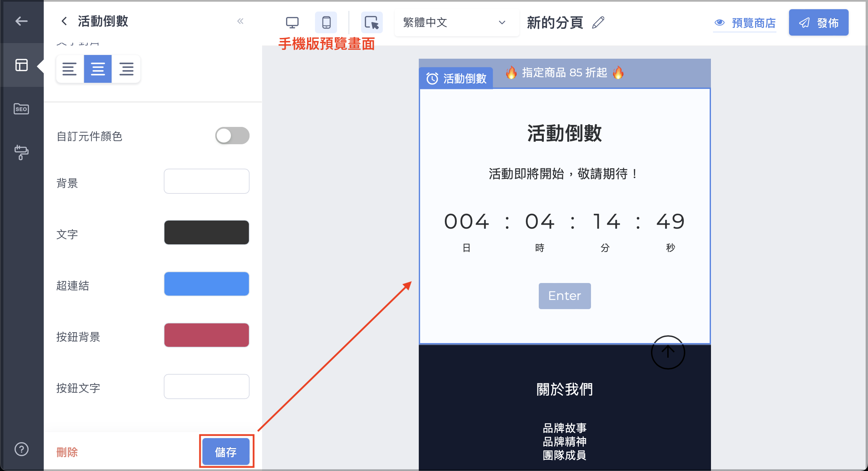Toggle the element select cursor tool
Image resolution: width=868 pixels, height=471 pixels.
[372, 22]
